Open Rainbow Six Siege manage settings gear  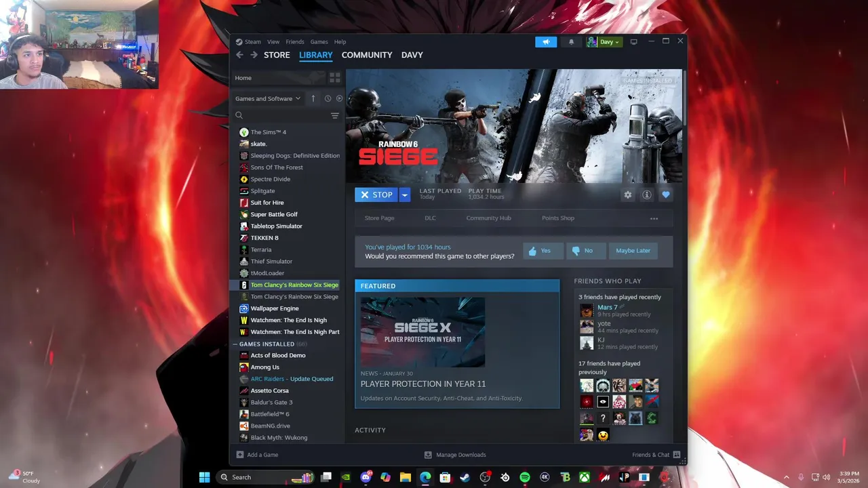click(x=628, y=195)
